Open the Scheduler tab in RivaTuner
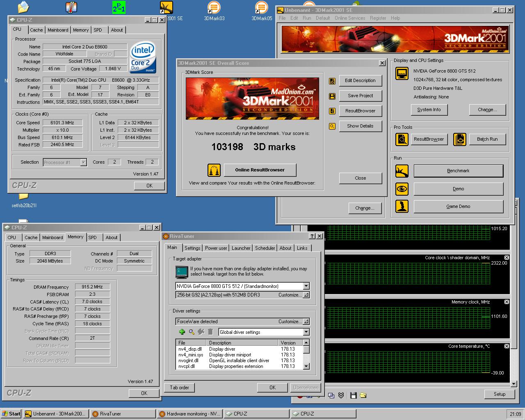 pyautogui.click(x=265, y=248)
